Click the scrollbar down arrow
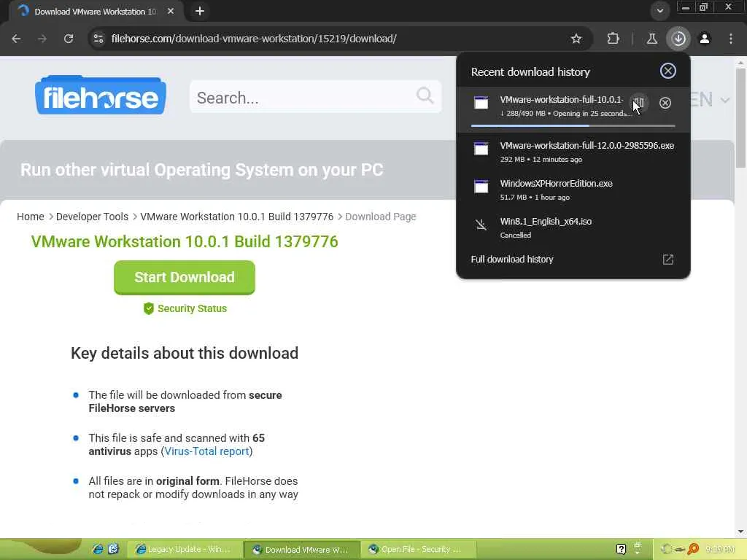 tap(740, 532)
